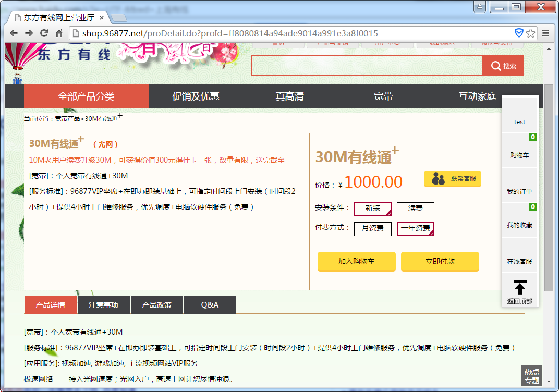
Task: Click the vertical page scrollbar thumb
Action: (549, 188)
